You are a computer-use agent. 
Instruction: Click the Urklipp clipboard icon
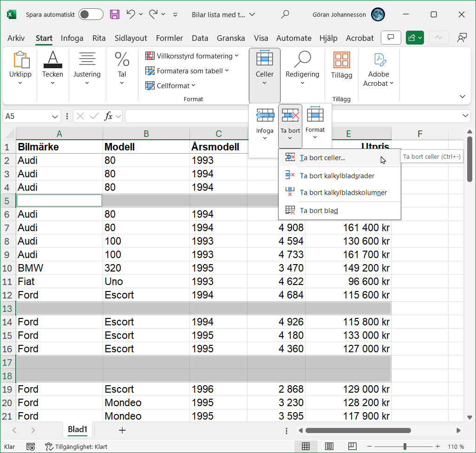point(20,60)
